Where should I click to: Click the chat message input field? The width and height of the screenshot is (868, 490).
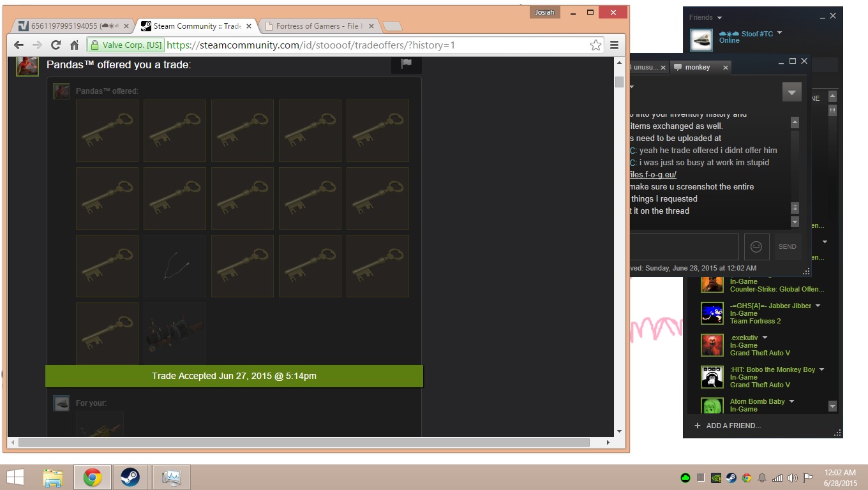(x=683, y=246)
